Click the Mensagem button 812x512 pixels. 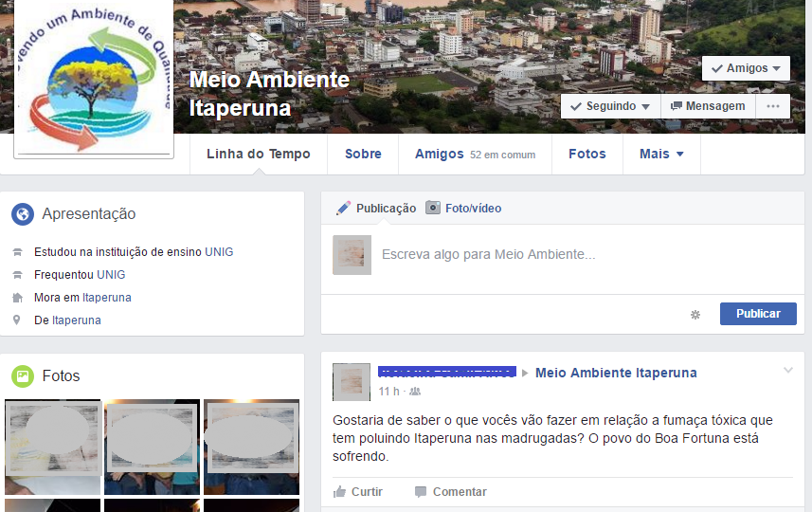[x=708, y=106]
